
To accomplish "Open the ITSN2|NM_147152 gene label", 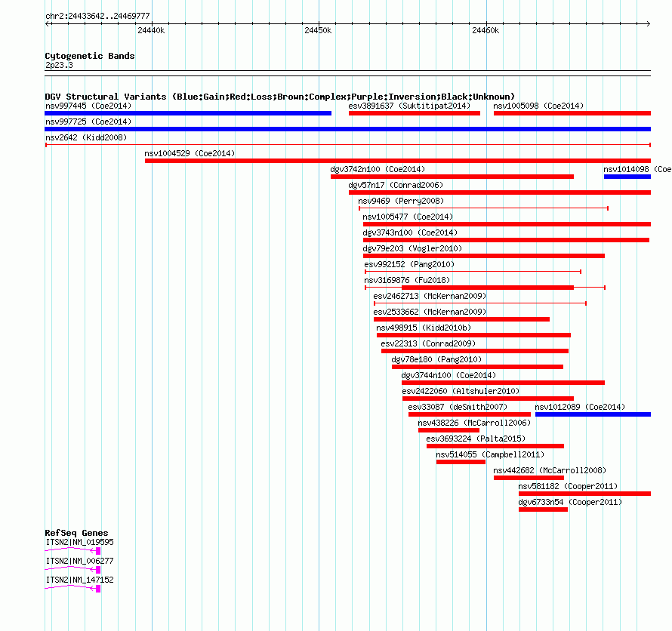I will (80, 580).
